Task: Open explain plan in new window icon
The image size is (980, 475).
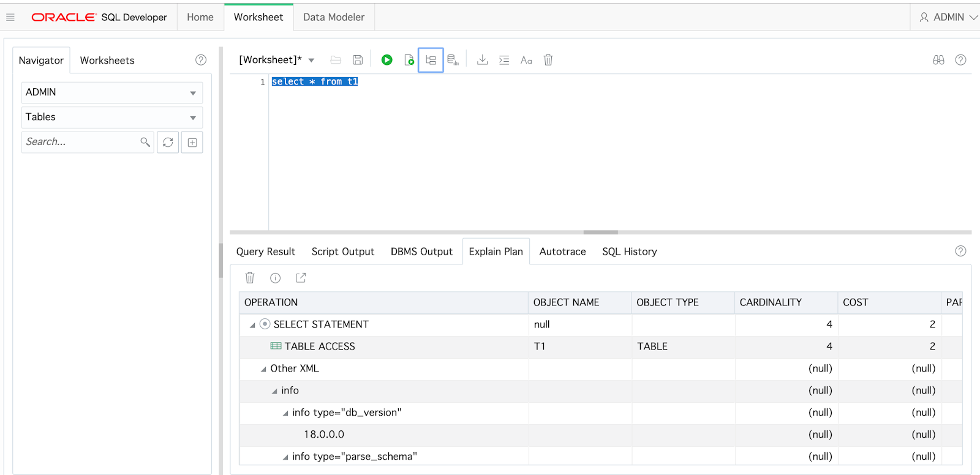Action: tap(301, 278)
